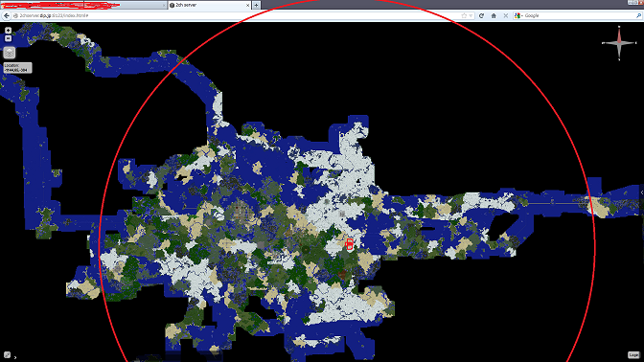Screen dimensions: 644x362
Task: Stop loading with the X toolbar icon
Action: pos(506,15)
